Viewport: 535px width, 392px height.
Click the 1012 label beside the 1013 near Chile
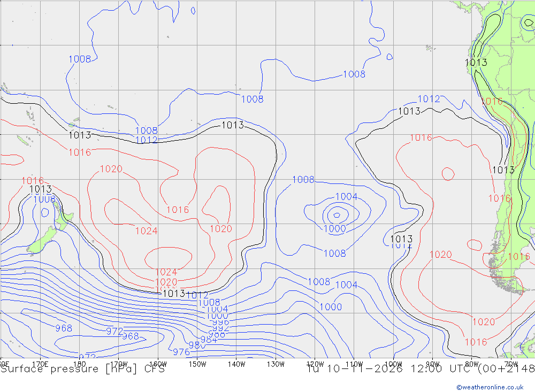click(401, 245)
